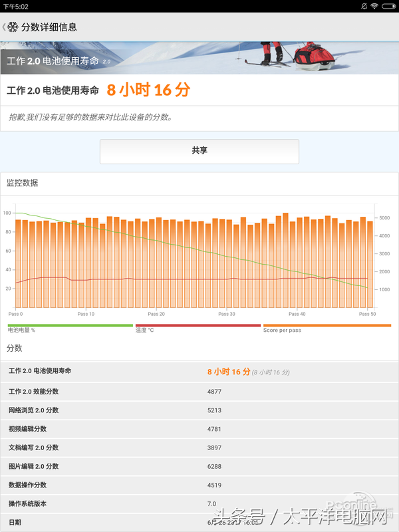Select the 日期 row label
The width and height of the screenshot is (399, 532).
[x=15, y=522]
